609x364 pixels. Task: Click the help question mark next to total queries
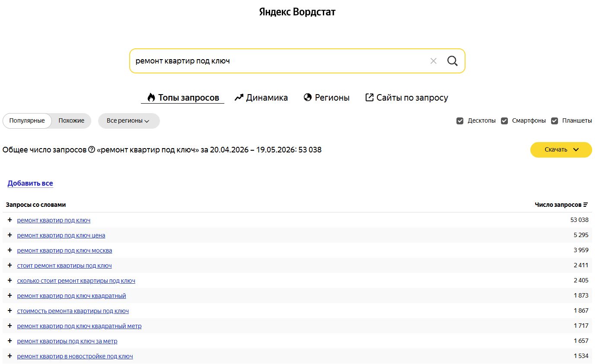(x=92, y=149)
